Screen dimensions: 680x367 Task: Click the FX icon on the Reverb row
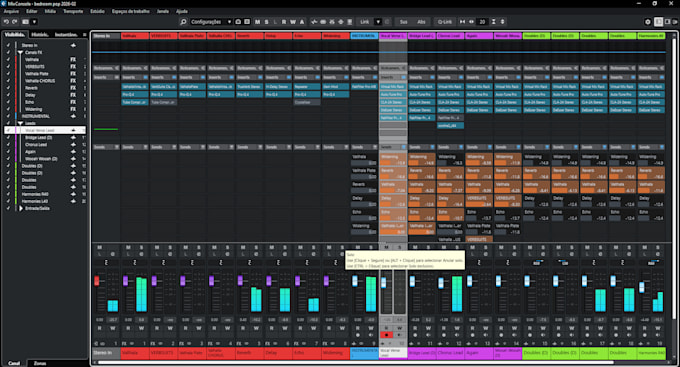pyautogui.click(x=73, y=88)
